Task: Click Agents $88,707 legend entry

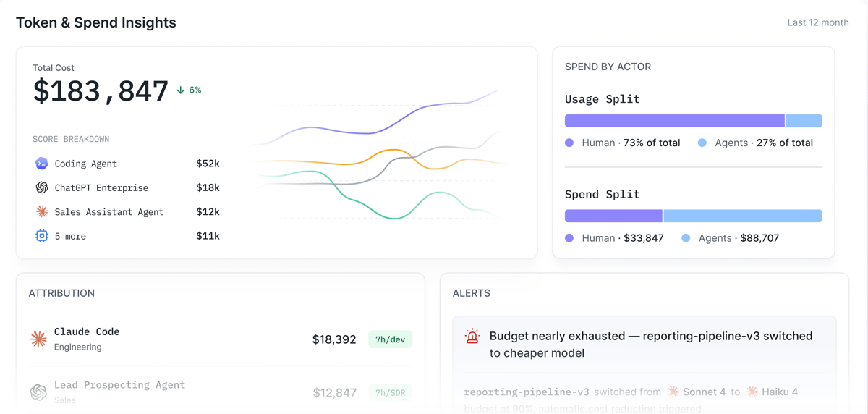Action: coord(731,238)
